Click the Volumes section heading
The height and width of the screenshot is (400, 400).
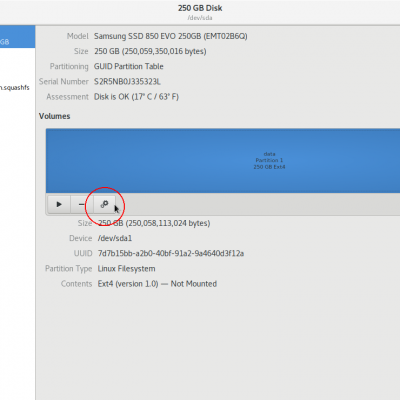pyautogui.click(x=55, y=116)
